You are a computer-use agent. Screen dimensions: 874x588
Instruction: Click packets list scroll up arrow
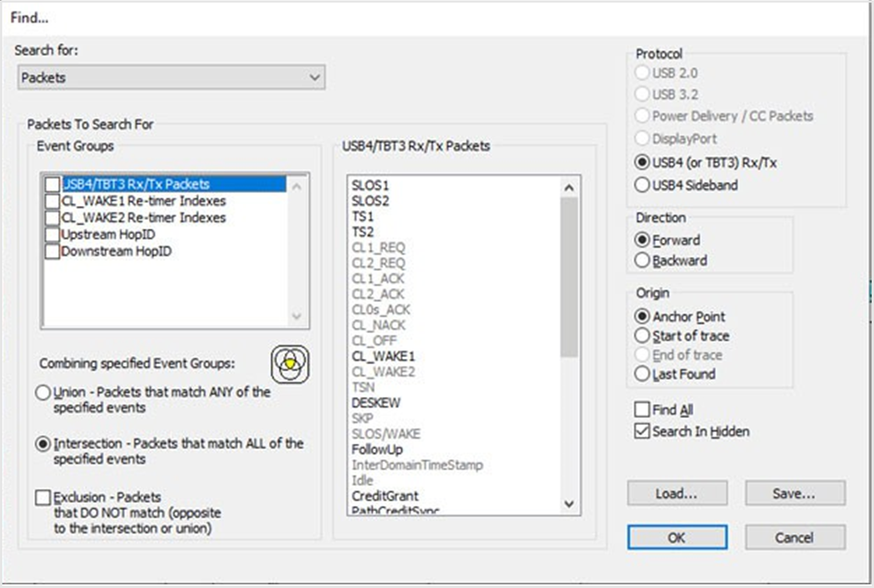pyautogui.click(x=569, y=187)
